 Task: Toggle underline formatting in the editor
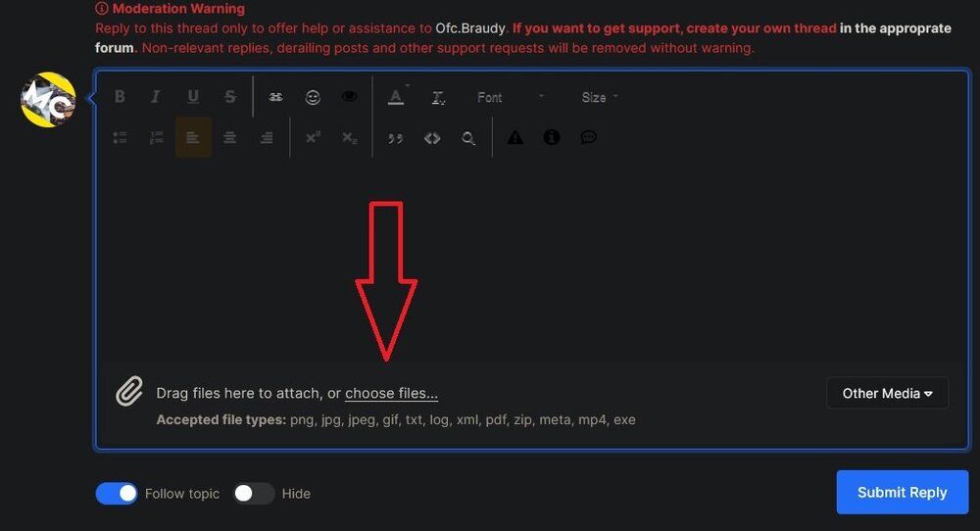[x=193, y=97]
